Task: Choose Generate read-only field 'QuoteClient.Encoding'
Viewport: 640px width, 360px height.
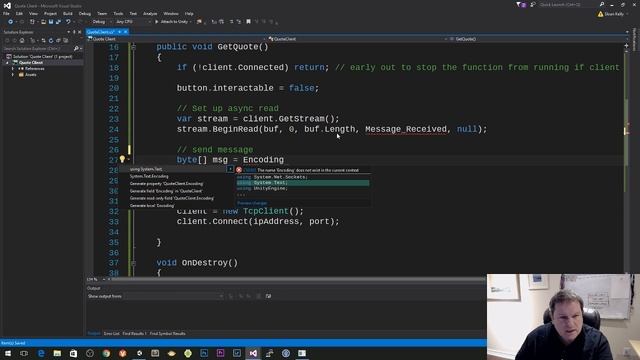Action: point(171,198)
